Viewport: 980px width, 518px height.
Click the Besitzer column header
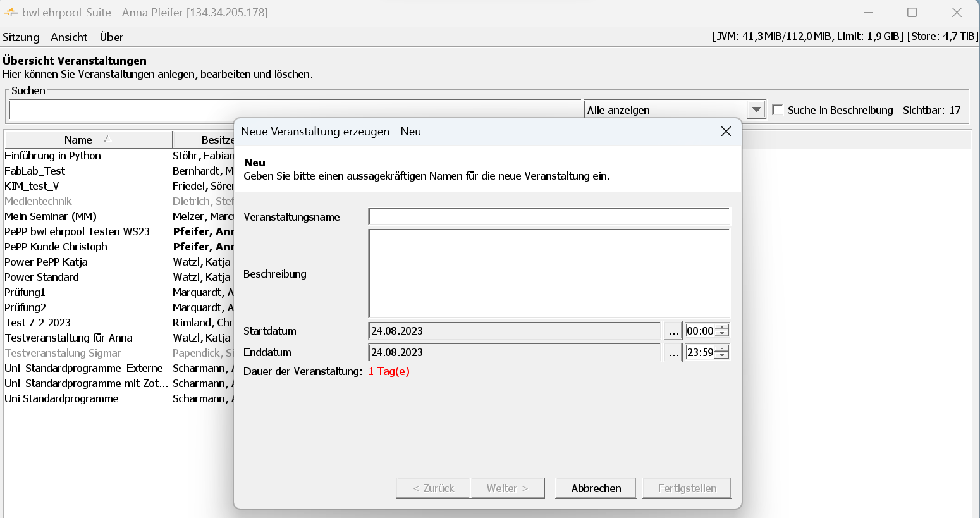point(204,139)
